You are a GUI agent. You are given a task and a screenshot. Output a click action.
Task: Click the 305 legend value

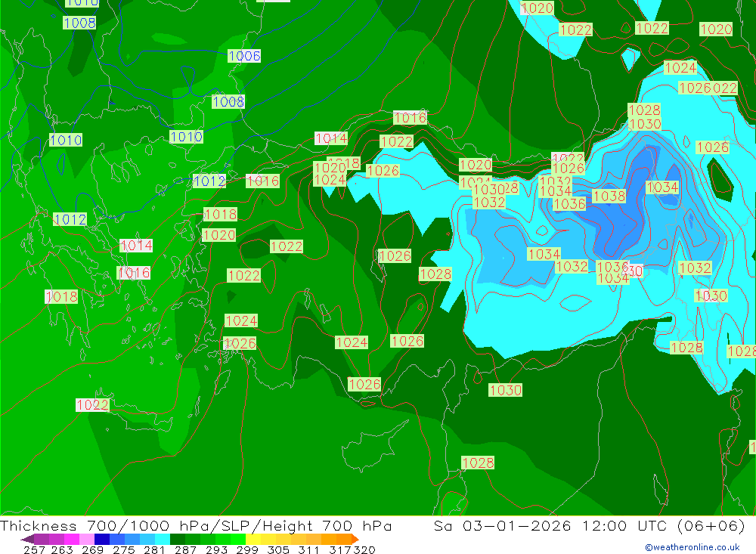click(x=277, y=549)
